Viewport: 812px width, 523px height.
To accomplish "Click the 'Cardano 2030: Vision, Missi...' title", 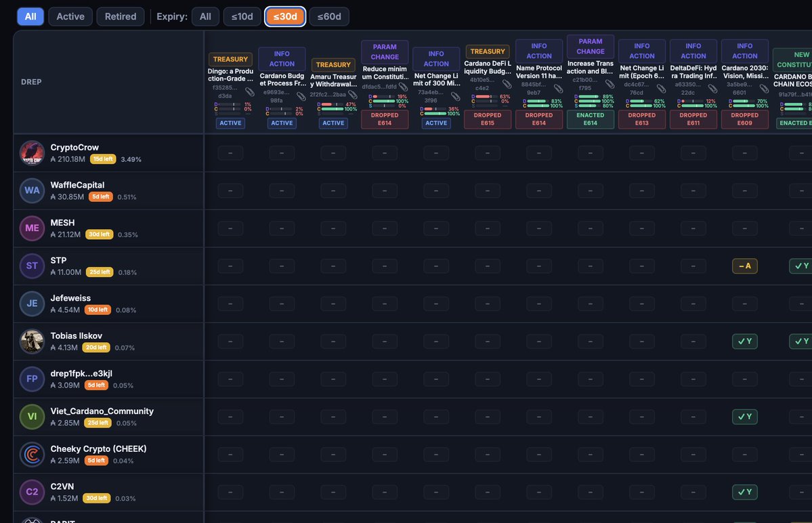I will [745, 72].
